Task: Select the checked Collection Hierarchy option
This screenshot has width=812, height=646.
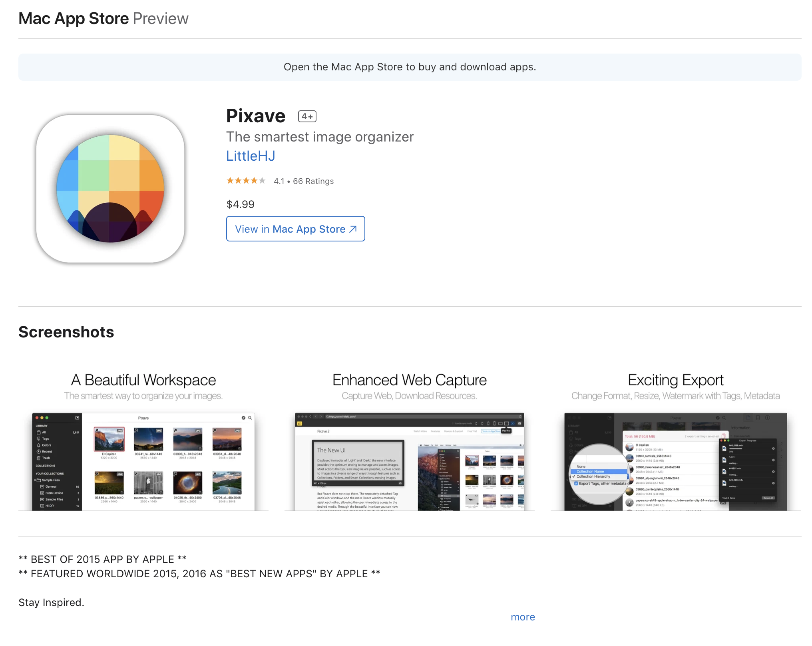Action: tap(593, 477)
